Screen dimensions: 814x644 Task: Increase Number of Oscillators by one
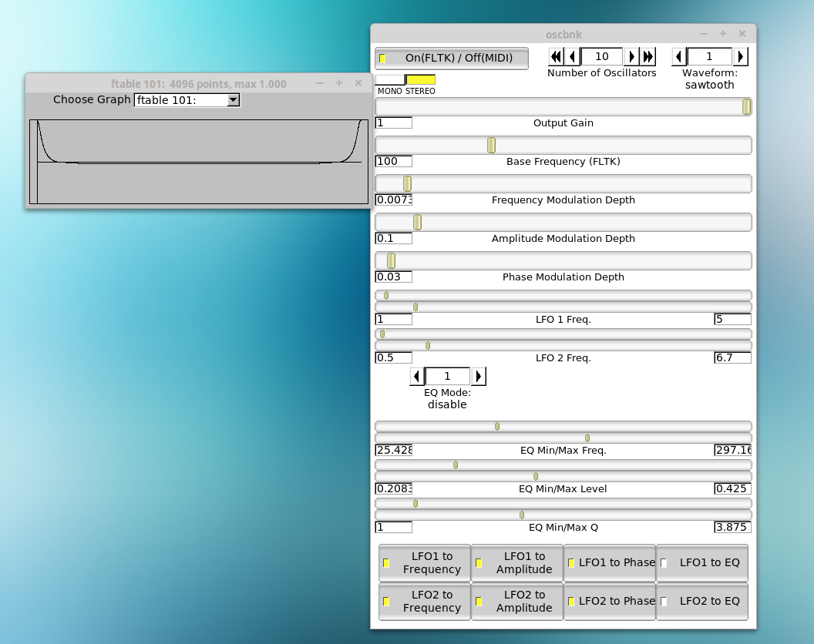631,56
